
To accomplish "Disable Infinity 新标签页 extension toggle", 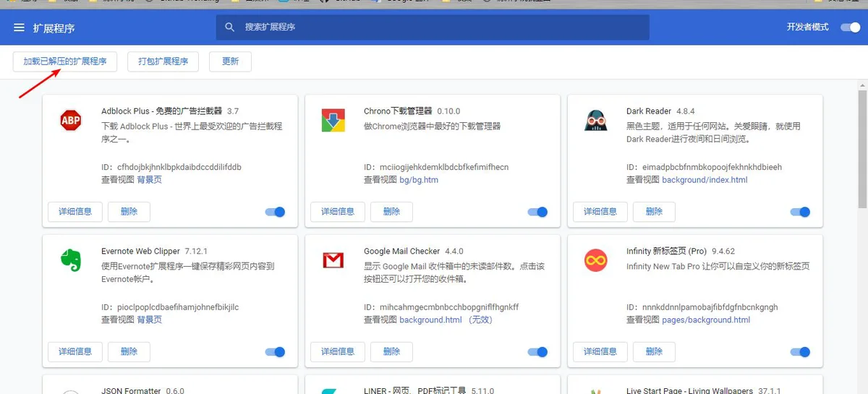I will 800,352.
